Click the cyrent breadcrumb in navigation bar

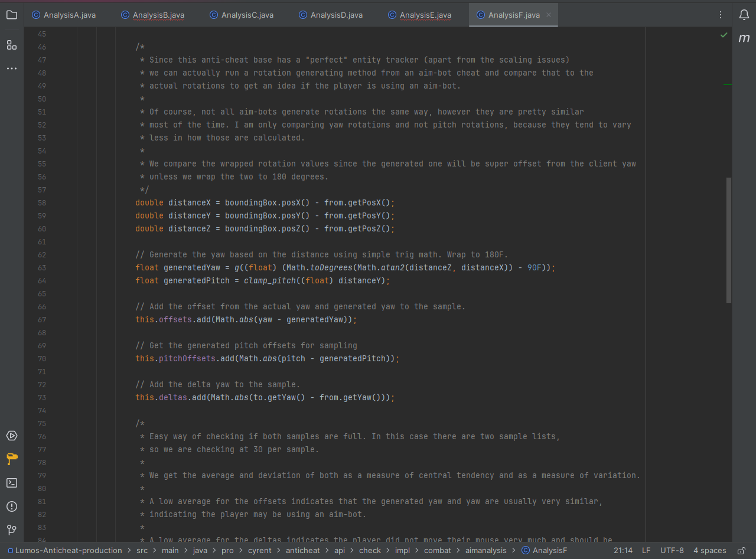click(x=260, y=551)
